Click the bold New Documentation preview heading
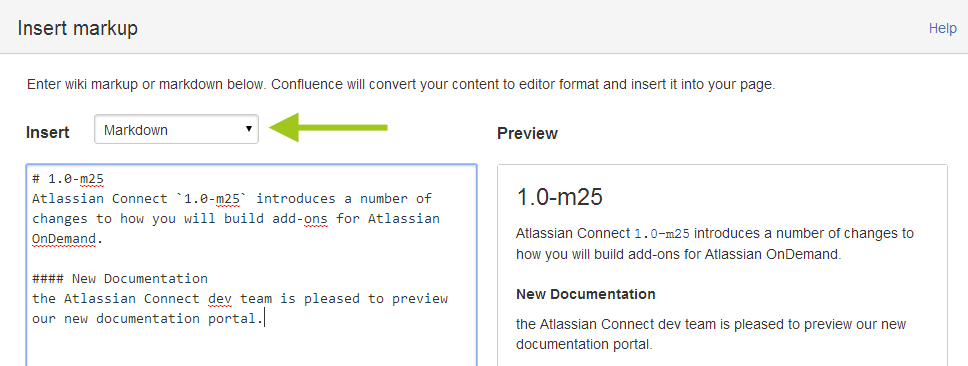Screen dimensions: 968x366 (585, 294)
